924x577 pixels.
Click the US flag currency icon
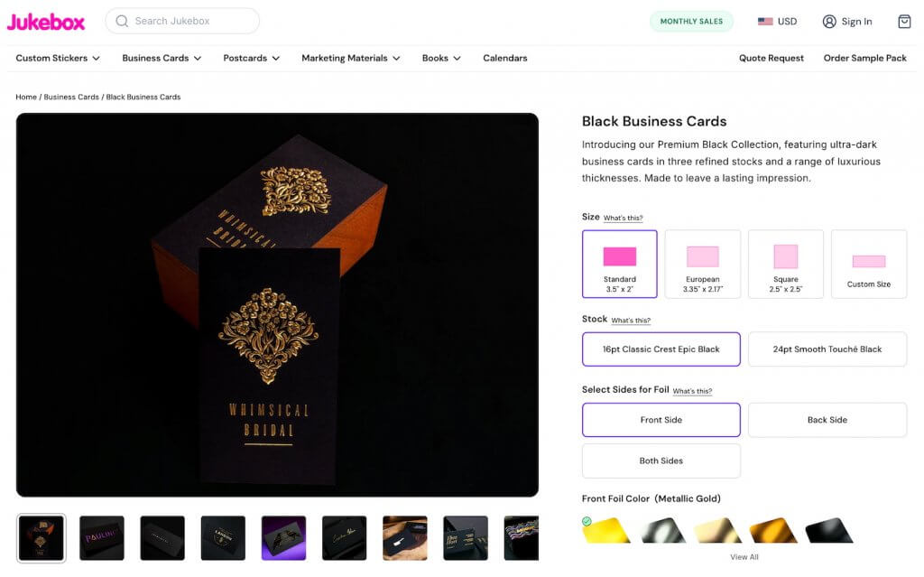(x=765, y=21)
